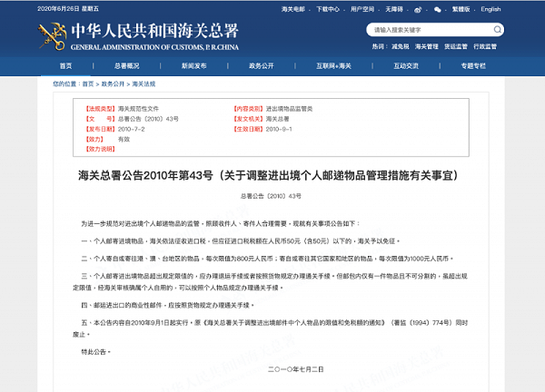Open the 互联网+海关 navigation tab
This screenshot has height=392, width=545.
[x=333, y=66]
